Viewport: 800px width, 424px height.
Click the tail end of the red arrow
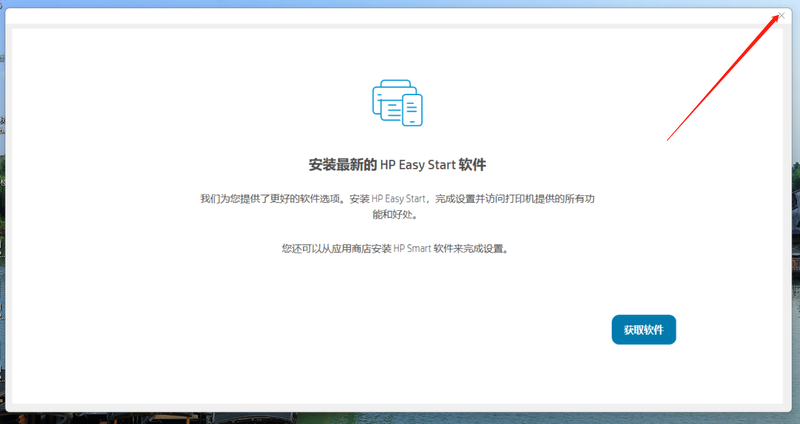668,138
